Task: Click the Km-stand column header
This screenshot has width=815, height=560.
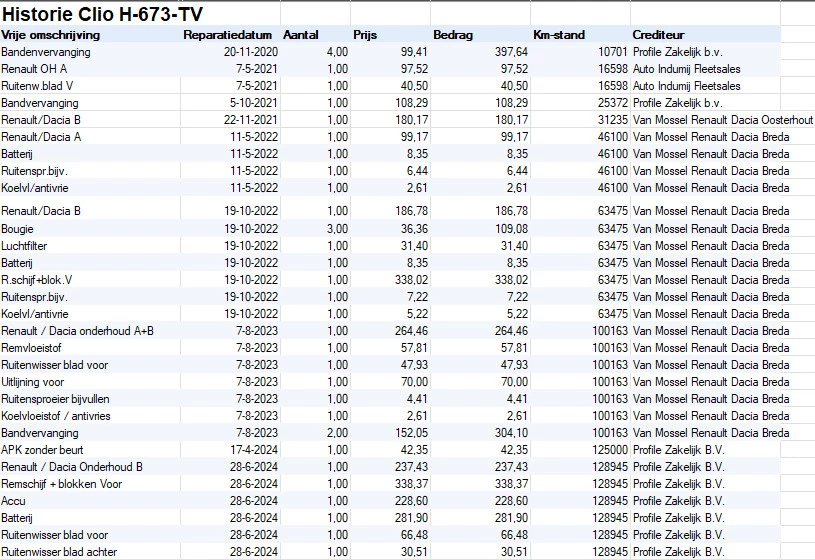Action: click(559, 35)
